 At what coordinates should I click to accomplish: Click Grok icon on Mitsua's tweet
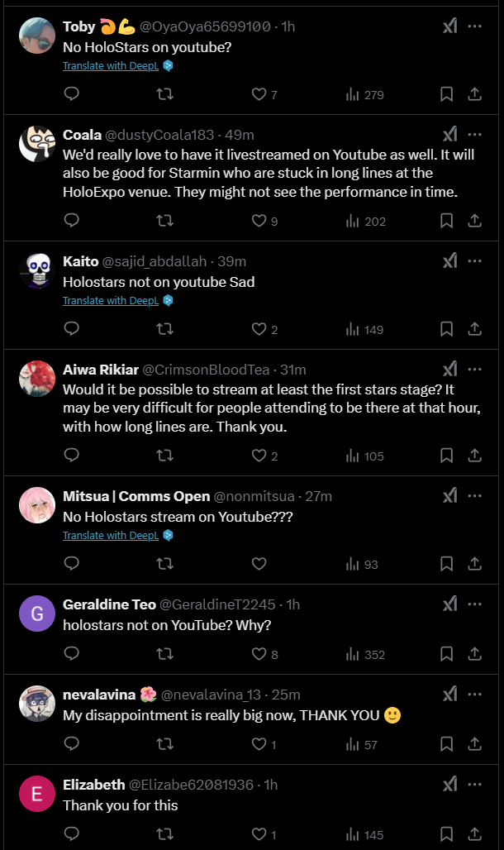pos(449,495)
